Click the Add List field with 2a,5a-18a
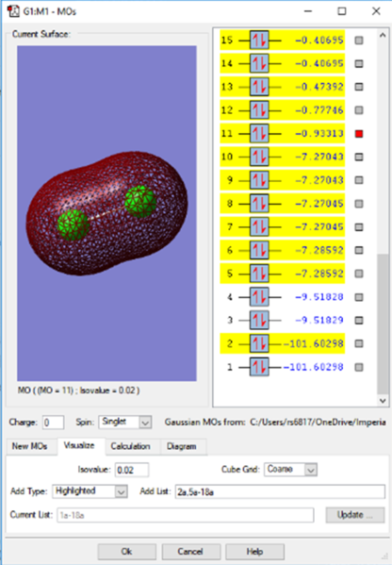 point(280,491)
